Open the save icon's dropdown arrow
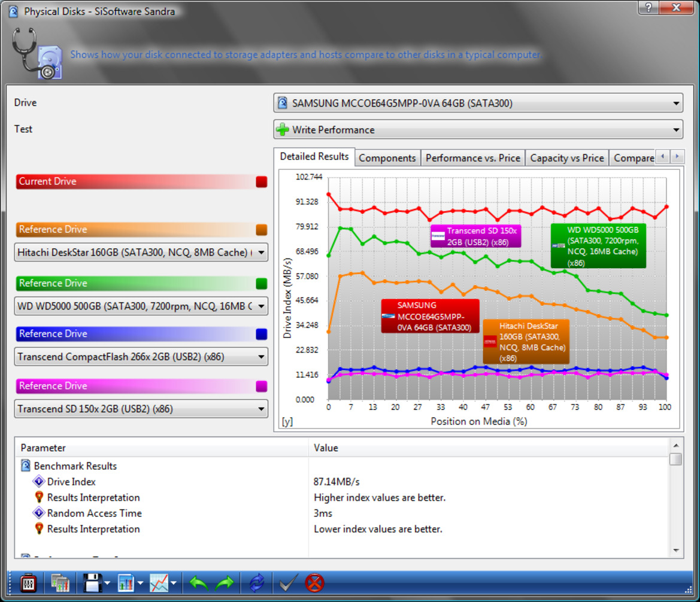Viewport: 700px width, 602px height. [108, 583]
